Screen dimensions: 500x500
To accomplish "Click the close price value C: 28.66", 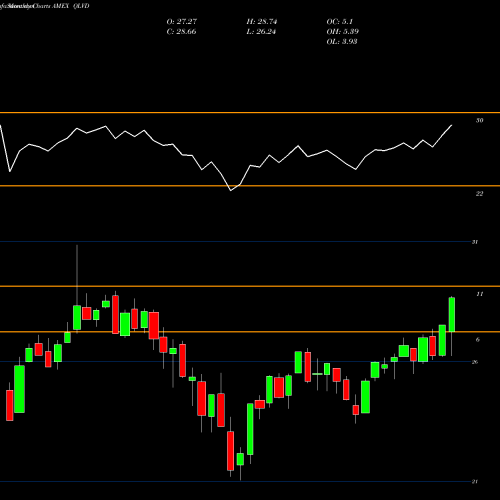I will [181, 32].
